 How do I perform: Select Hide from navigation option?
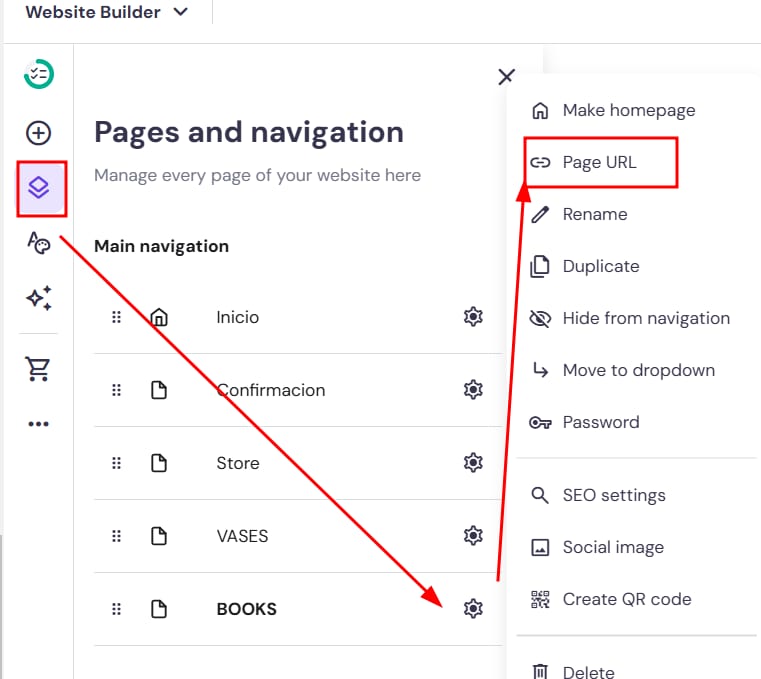click(x=630, y=318)
